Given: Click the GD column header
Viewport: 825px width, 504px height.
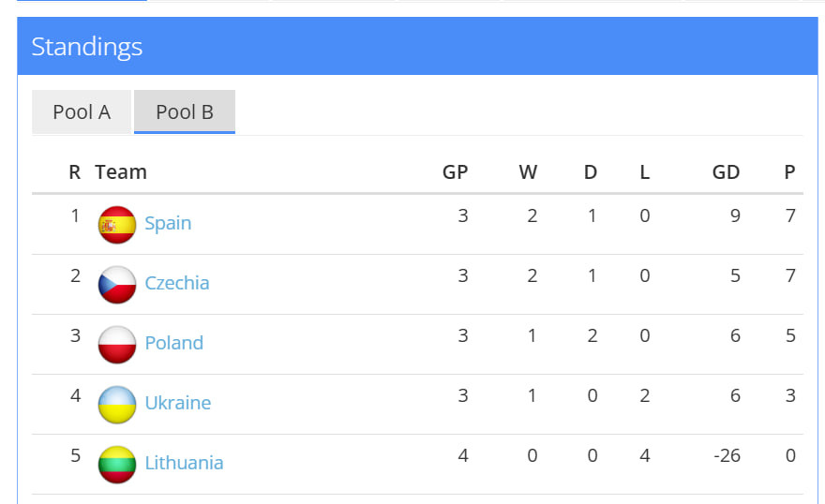Looking at the screenshot, I should click(726, 172).
